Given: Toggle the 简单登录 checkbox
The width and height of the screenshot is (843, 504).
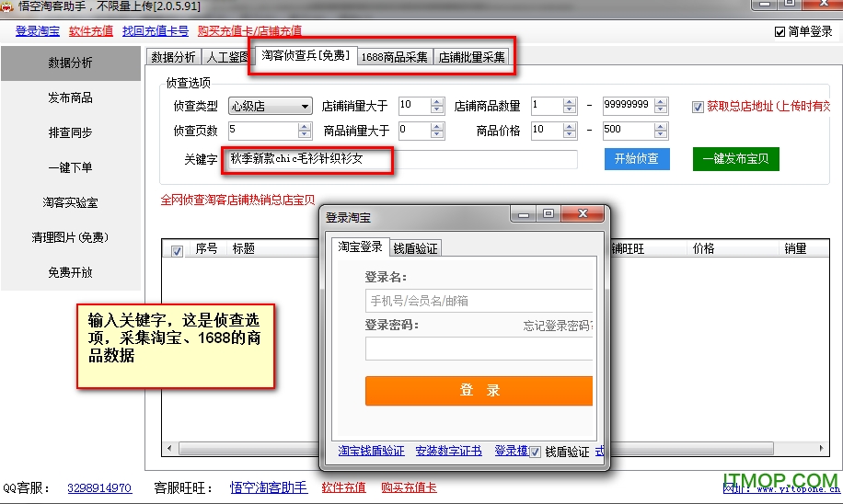Looking at the screenshot, I should point(780,31).
